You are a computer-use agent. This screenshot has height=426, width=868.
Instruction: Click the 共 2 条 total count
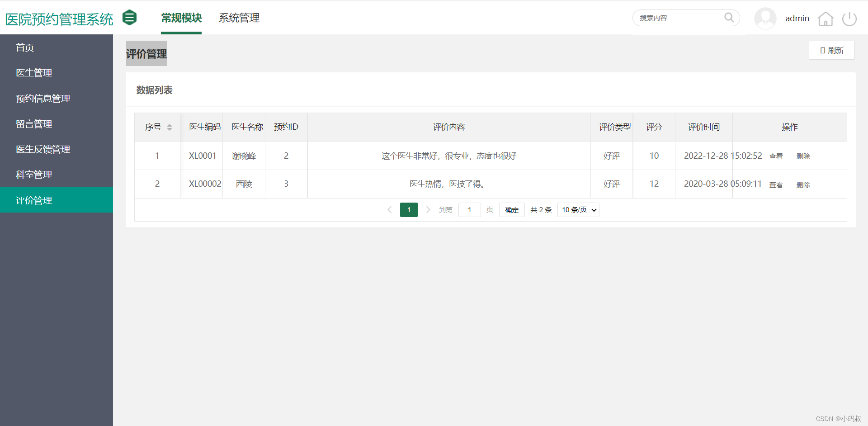(541, 210)
